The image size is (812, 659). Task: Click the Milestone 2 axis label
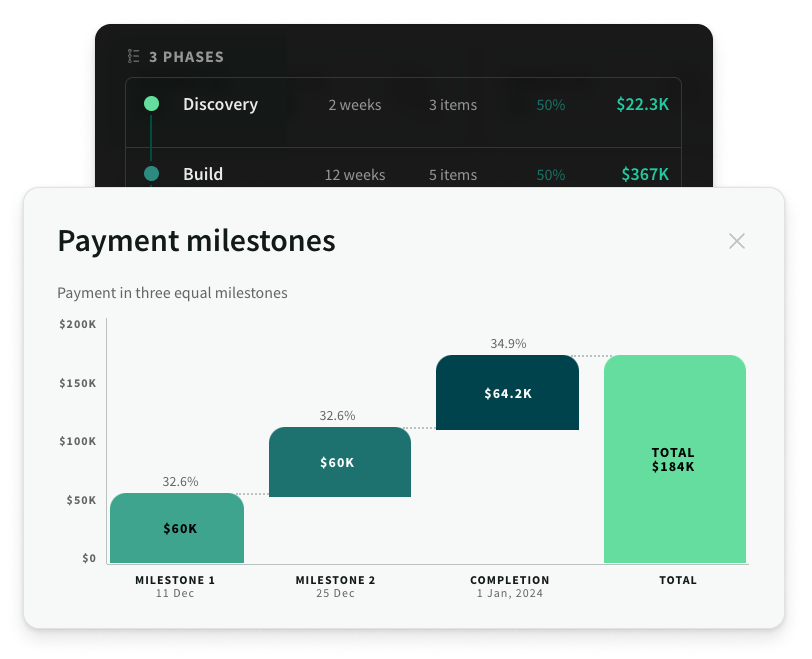(x=336, y=580)
